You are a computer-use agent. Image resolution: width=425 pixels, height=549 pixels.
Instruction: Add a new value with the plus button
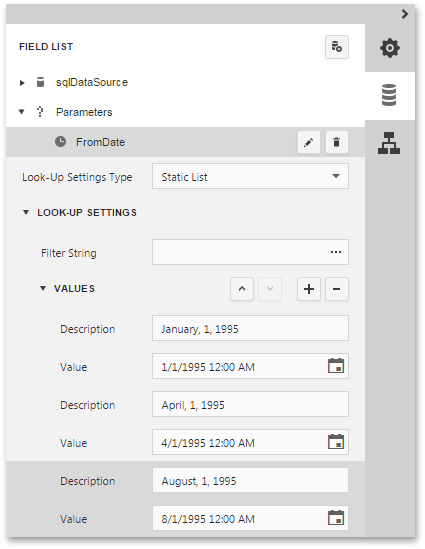coord(308,289)
